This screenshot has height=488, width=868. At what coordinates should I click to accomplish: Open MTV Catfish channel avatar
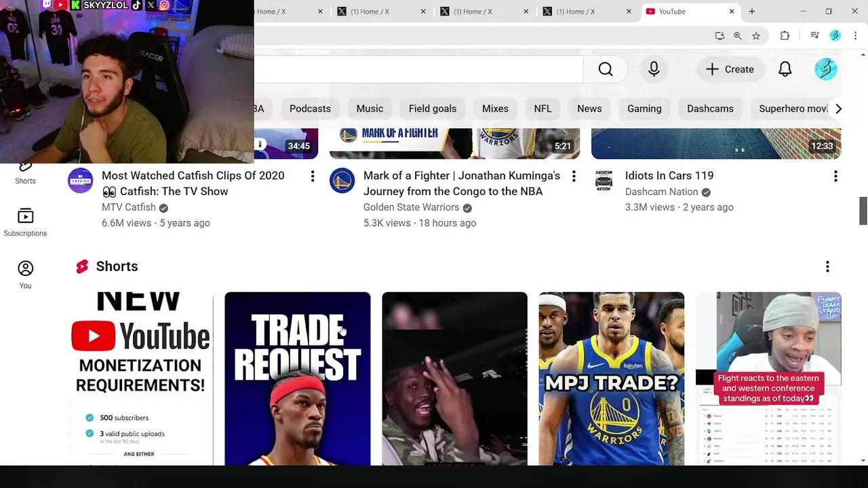[x=80, y=180]
